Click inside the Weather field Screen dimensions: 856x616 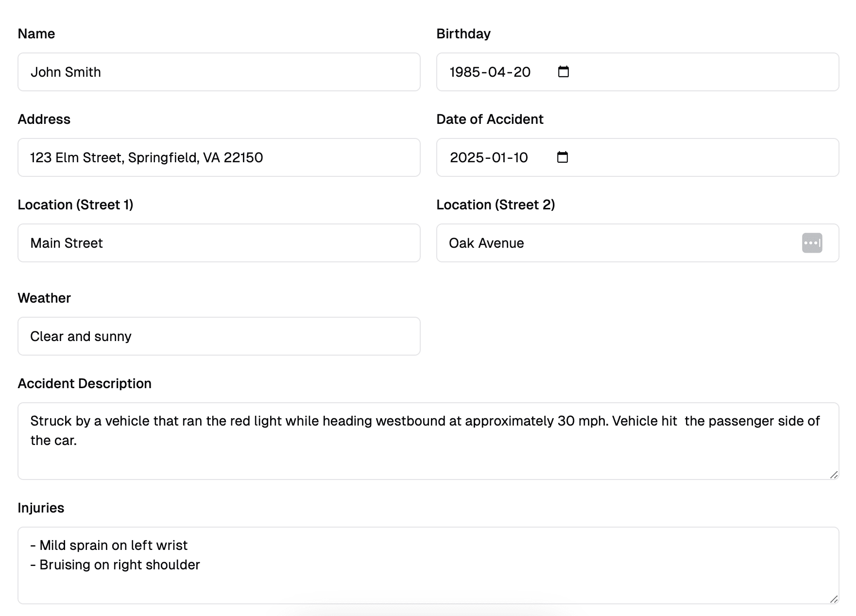coord(219,336)
